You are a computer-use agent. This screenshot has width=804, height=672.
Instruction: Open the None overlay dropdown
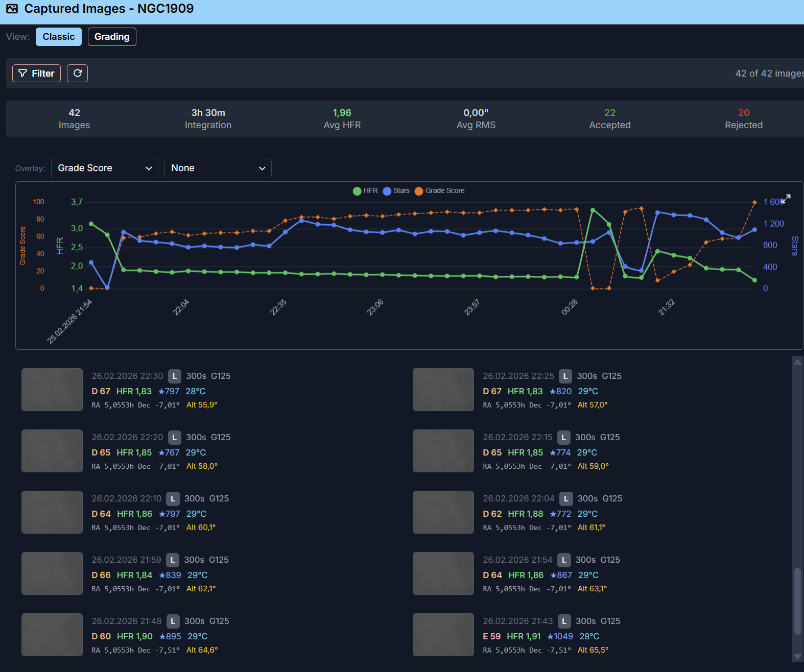[x=218, y=169]
